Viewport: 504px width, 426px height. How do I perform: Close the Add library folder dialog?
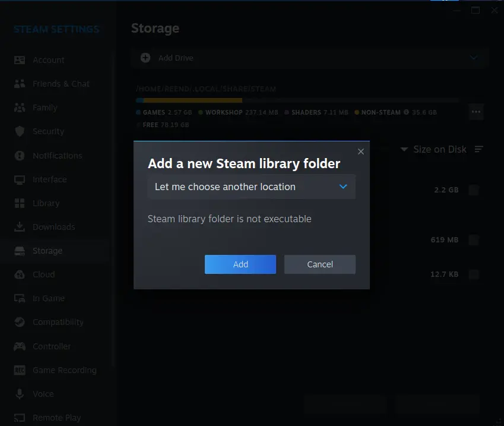(x=361, y=152)
